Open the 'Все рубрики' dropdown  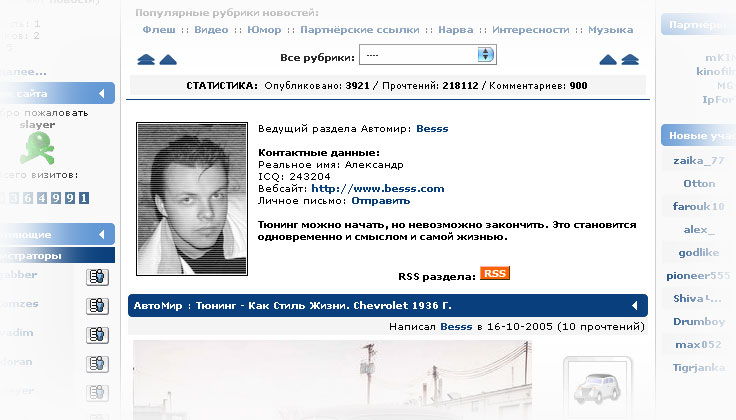(x=428, y=55)
